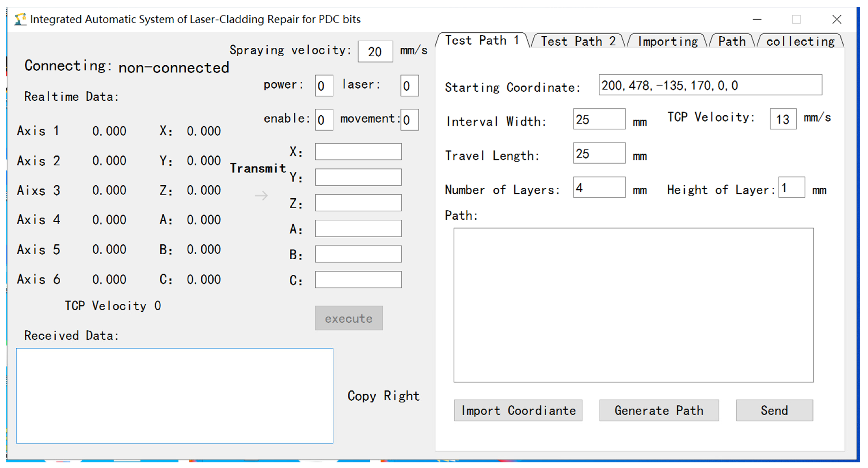This screenshot has height=468, width=868.
Task: Open the collecting tab
Action: tap(800, 41)
